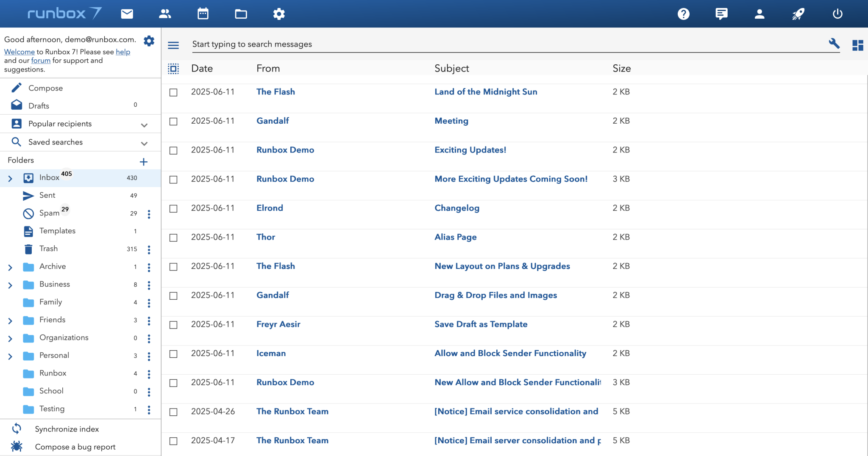Screen dimensions: 868x456
Task: Click the power logout icon
Action: coord(837,14)
